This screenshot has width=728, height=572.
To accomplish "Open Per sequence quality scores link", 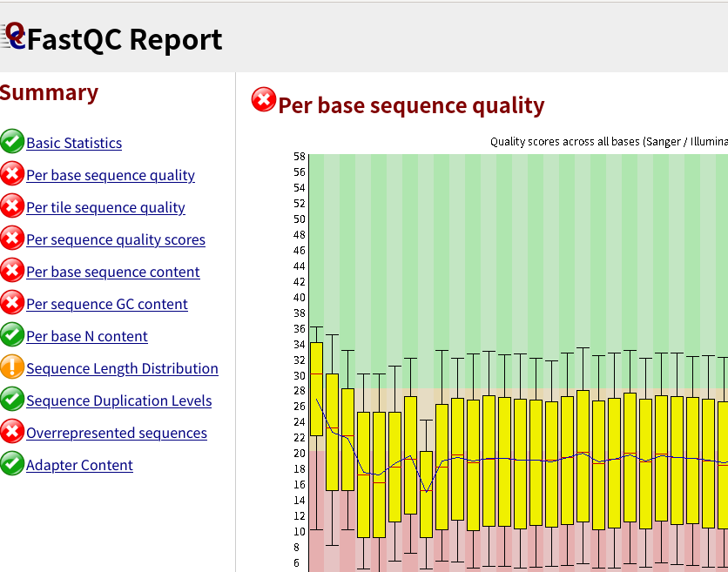I will (x=116, y=239).
